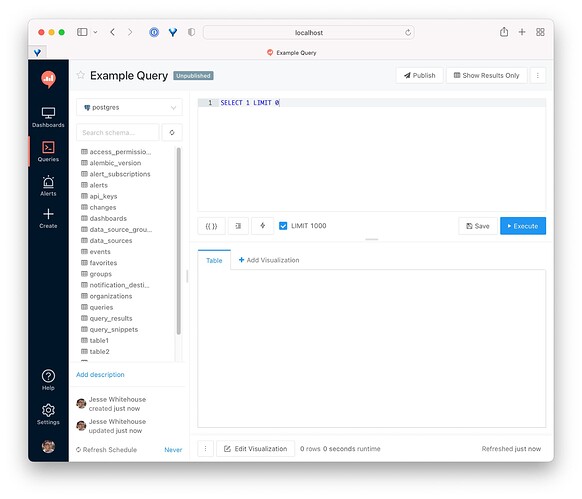Image resolution: width=582 pixels, height=499 pixels.
Task: Open the postgres data source dropdown
Action: pos(129,107)
